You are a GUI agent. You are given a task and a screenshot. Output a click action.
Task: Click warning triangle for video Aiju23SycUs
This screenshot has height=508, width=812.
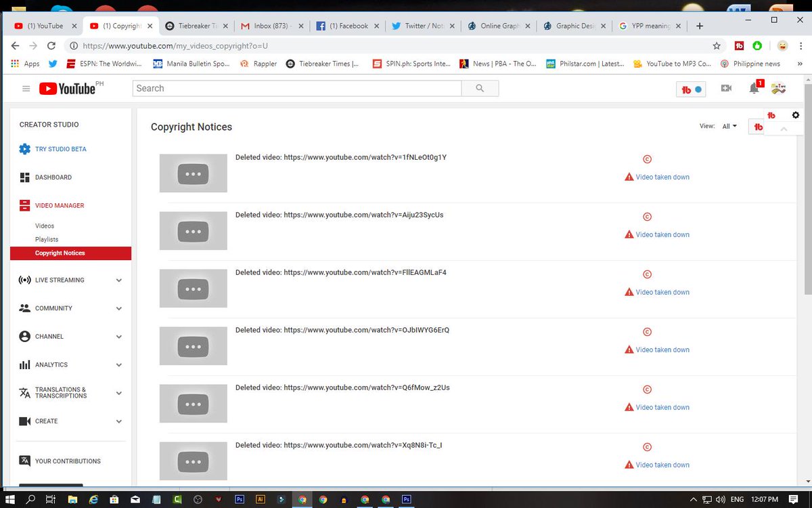tap(629, 234)
